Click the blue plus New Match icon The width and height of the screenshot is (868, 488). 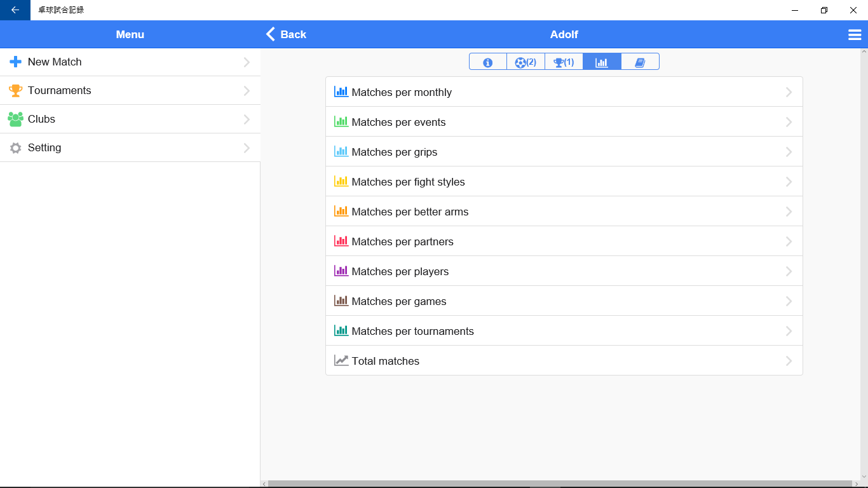15,62
